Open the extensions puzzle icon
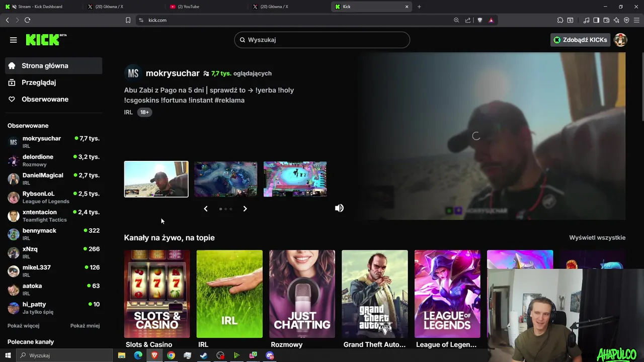The height and width of the screenshot is (362, 644). click(x=560, y=20)
